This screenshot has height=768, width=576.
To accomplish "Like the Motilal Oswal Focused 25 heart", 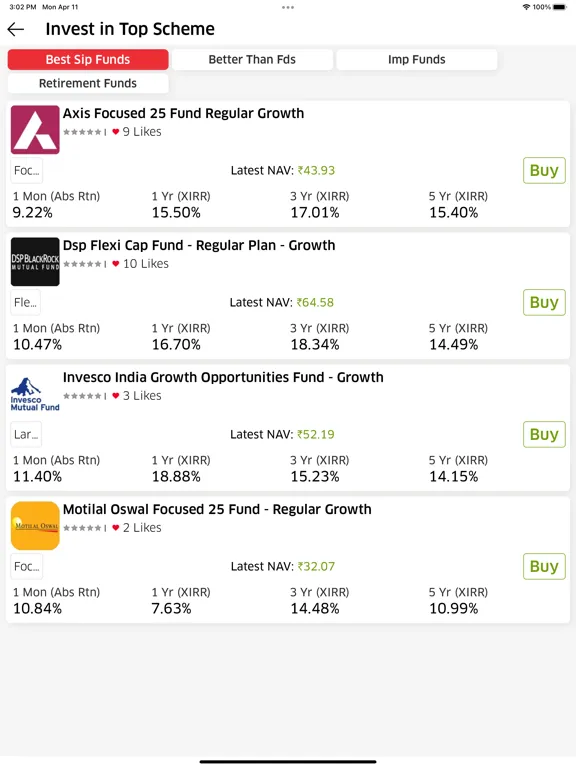I will (x=116, y=528).
